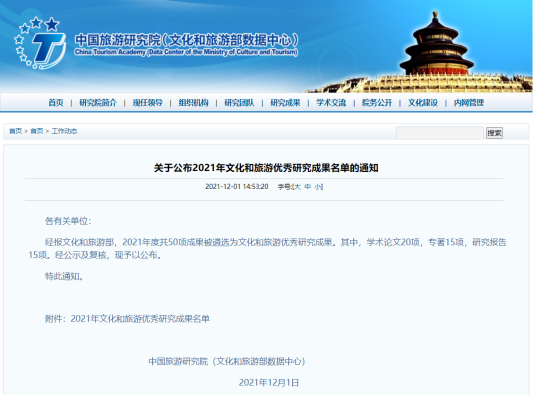Open the 首页 navigation menu item
Screen dimensions: 534x396
56,102
